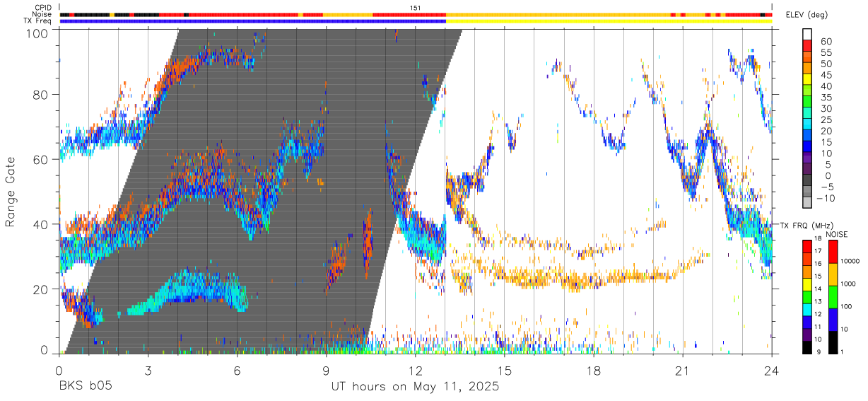Click the 'Range Gate' y-axis title

coord(11,192)
